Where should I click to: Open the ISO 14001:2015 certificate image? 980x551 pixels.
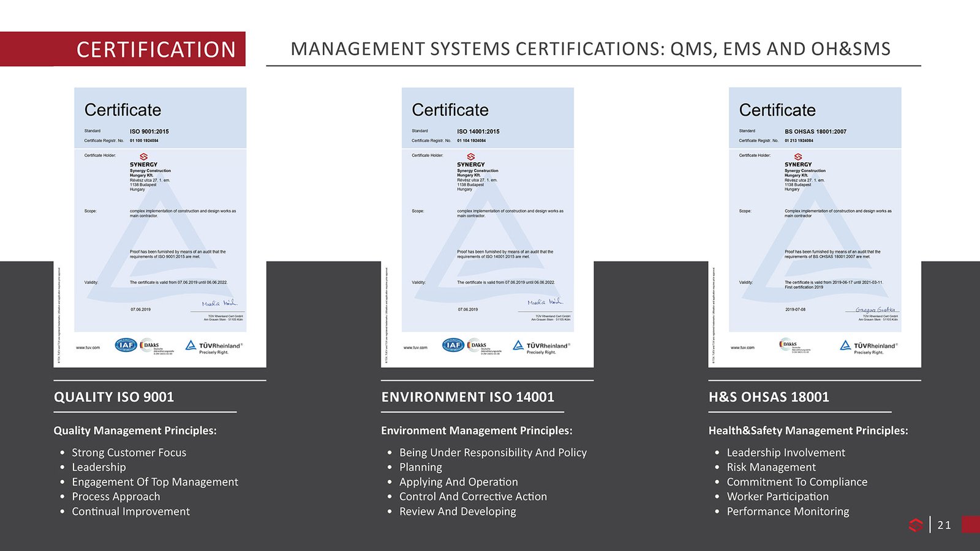point(488,227)
